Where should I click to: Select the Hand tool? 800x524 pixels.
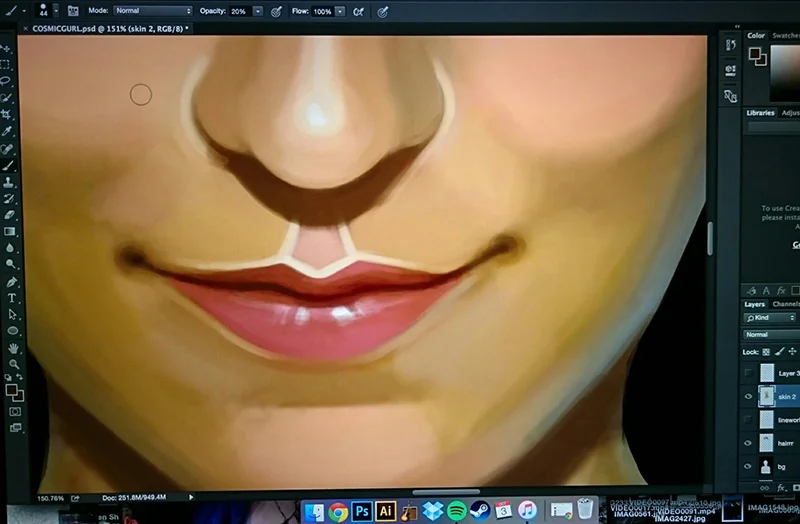(x=13, y=348)
